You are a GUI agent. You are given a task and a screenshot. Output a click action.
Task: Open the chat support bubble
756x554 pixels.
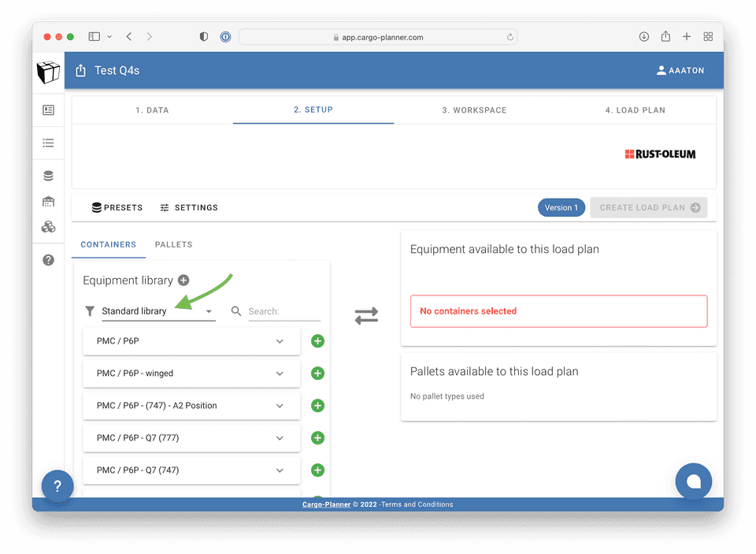(x=693, y=481)
